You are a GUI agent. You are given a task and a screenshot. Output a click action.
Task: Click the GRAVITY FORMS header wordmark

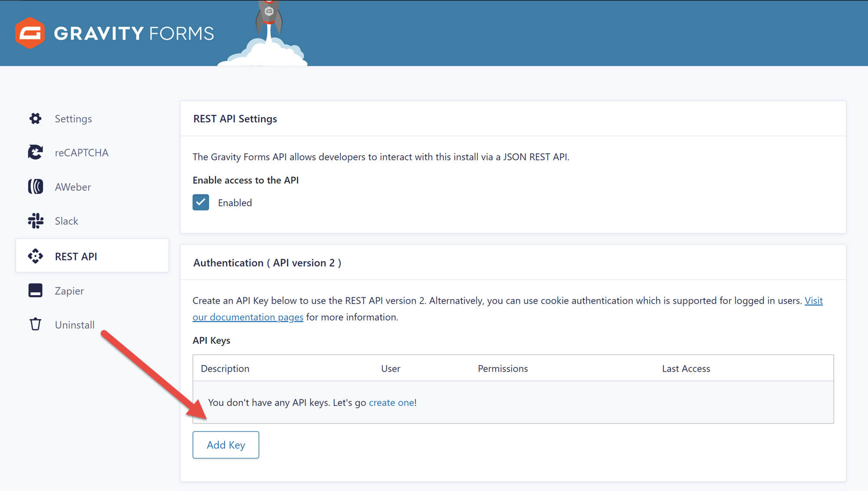click(134, 33)
